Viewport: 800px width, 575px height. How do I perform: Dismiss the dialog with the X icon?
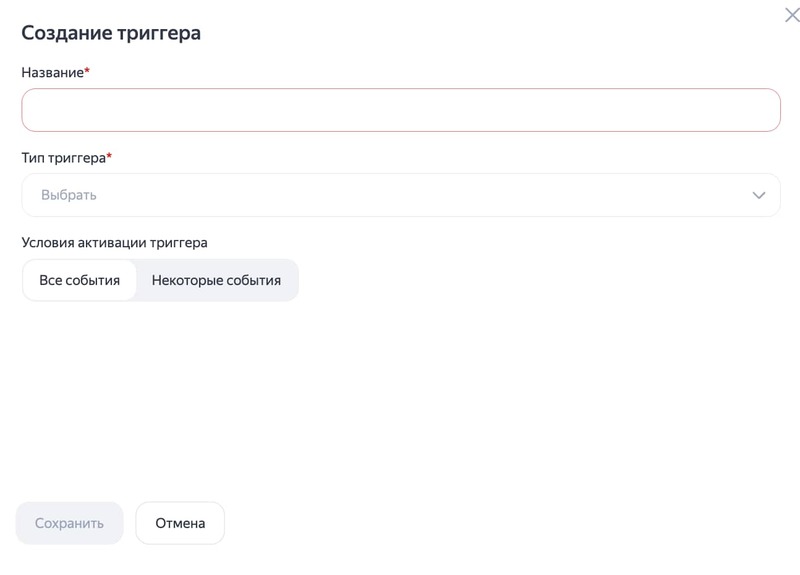[791, 15]
